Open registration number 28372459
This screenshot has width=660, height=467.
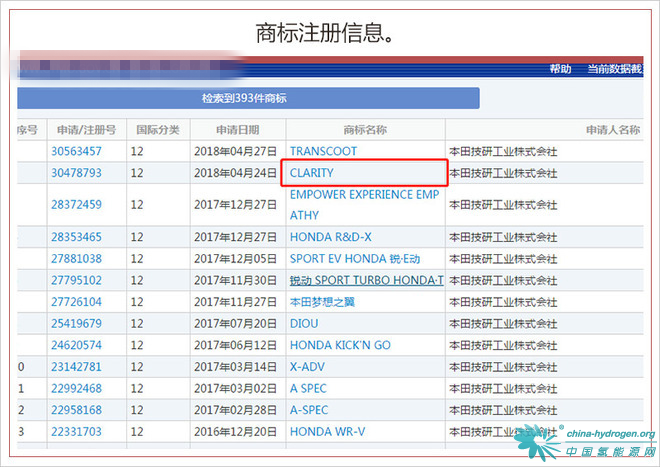pos(76,205)
